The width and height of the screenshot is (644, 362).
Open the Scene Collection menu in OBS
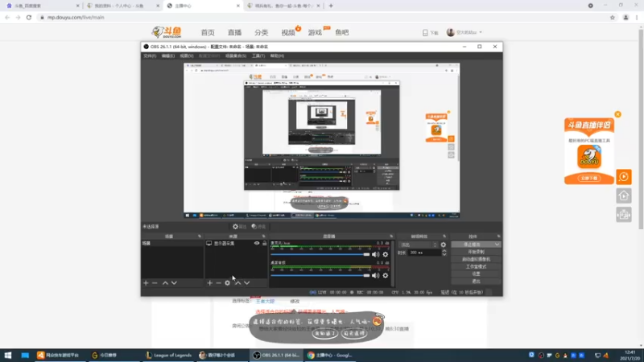point(235,56)
